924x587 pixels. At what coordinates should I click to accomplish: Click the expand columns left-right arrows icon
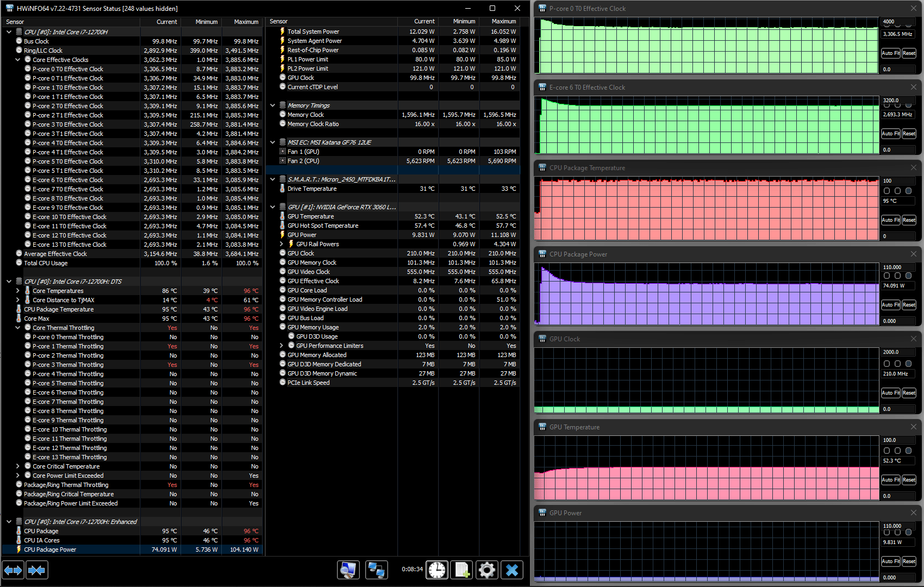[x=13, y=570]
